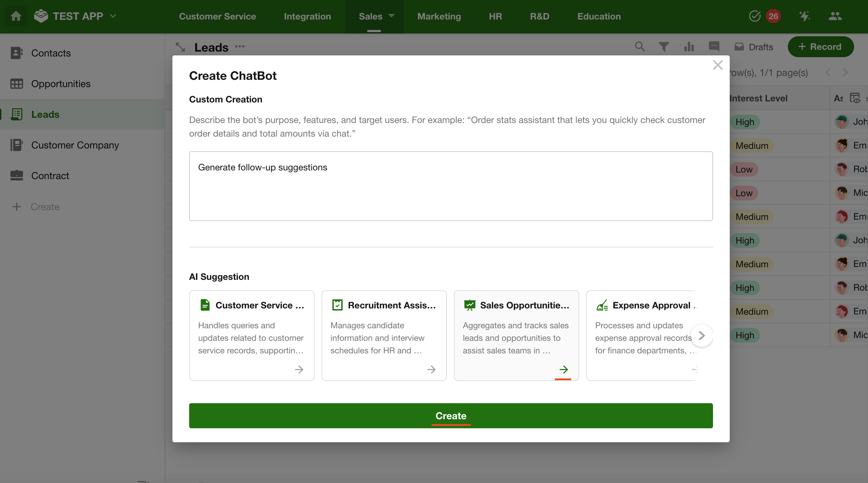The height and width of the screenshot is (483, 868).
Task: Open the statistics bar chart icon
Action: 689,47
